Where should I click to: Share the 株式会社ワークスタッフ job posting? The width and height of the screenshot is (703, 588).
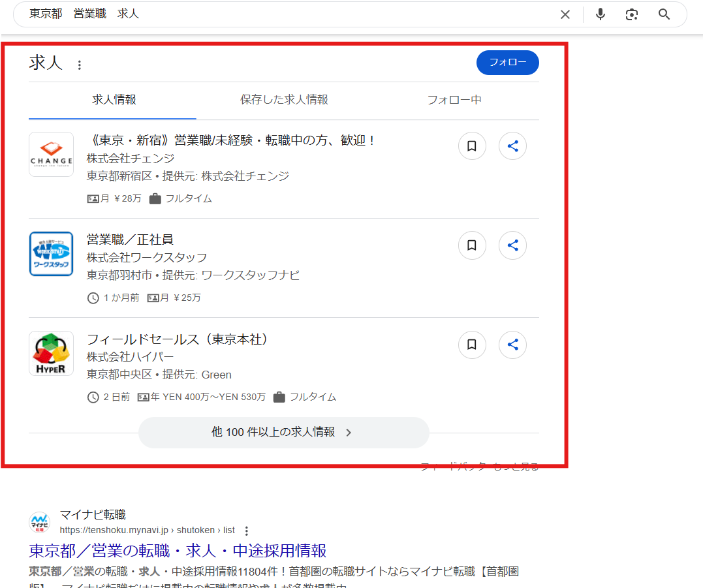tap(512, 245)
